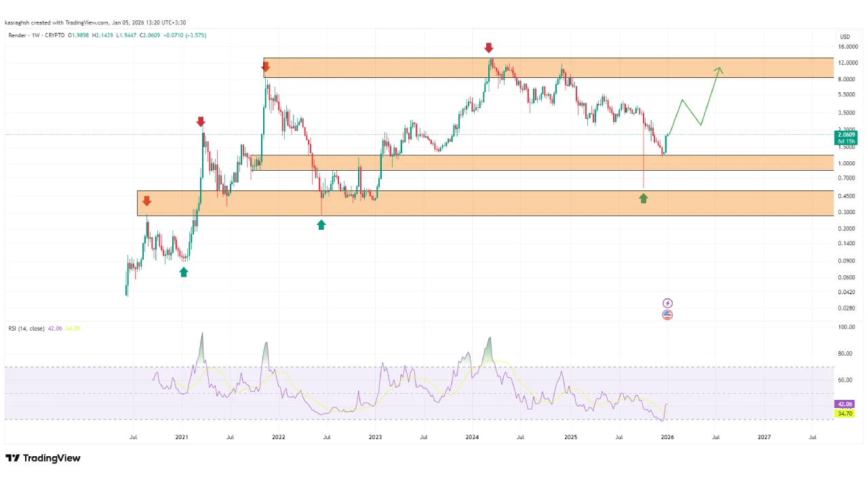
Task: Click the purple lightning bolt event icon
Action: tap(667, 303)
